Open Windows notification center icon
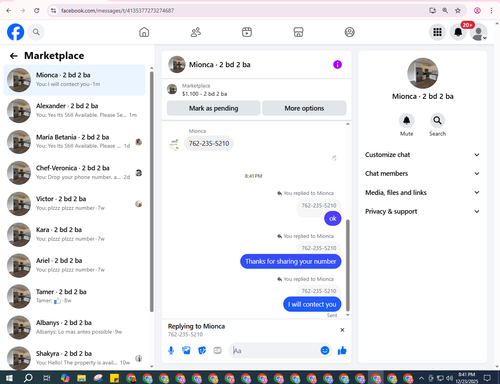 (487, 378)
